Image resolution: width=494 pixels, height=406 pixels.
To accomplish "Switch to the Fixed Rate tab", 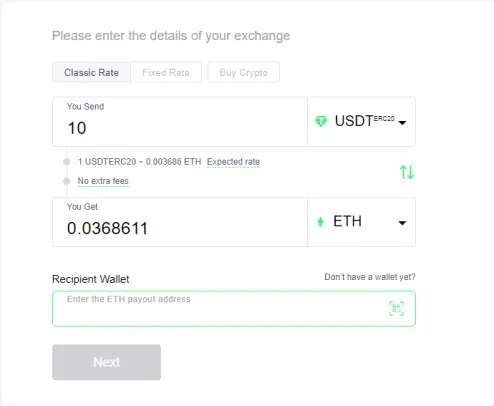I will click(166, 72).
